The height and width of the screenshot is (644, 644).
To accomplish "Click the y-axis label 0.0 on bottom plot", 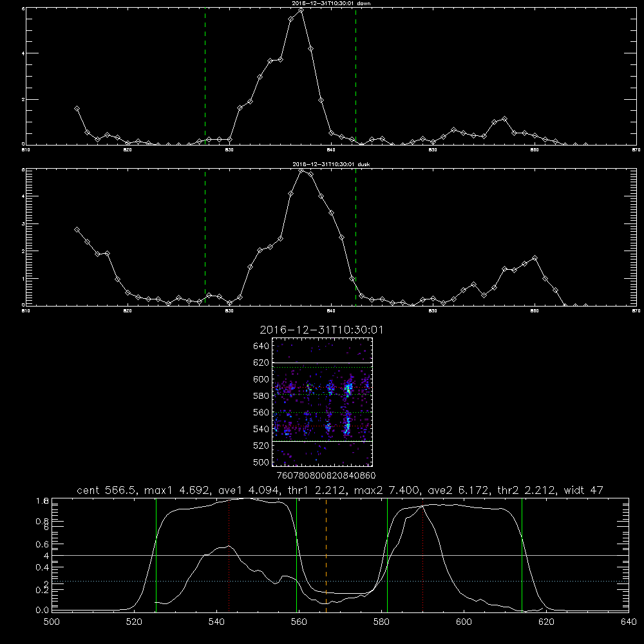I will point(43,611).
